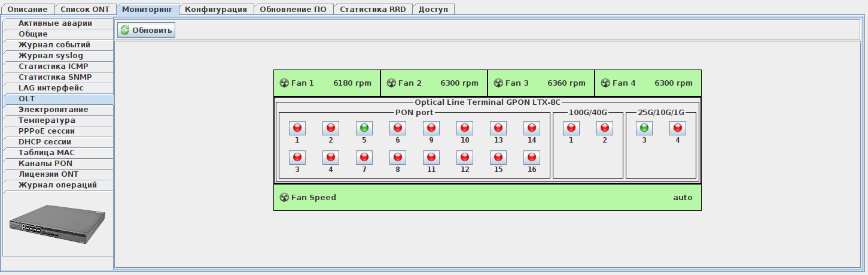Show Статистика ICMP page

coord(58,67)
